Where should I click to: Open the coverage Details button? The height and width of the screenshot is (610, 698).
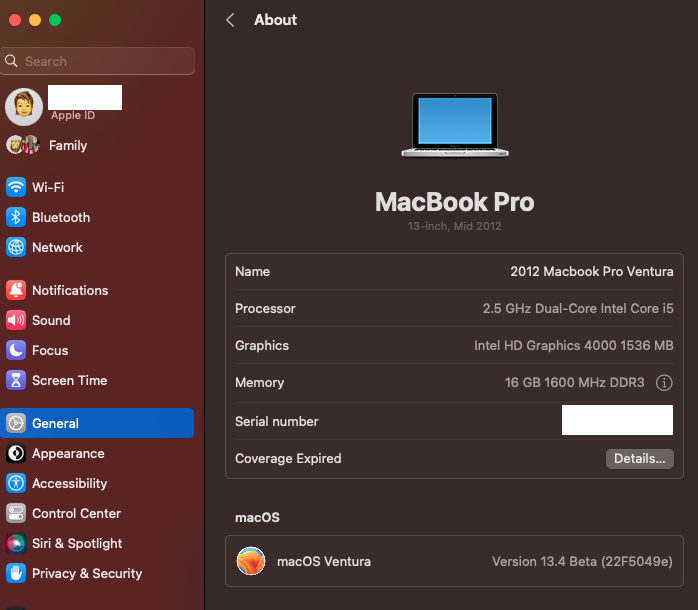[639, 459]
